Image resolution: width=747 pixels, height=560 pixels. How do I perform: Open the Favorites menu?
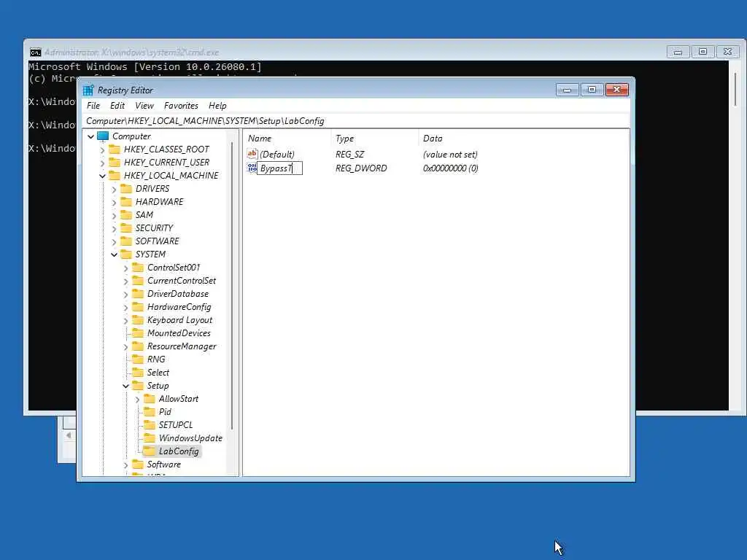click(x=181, y=106)
